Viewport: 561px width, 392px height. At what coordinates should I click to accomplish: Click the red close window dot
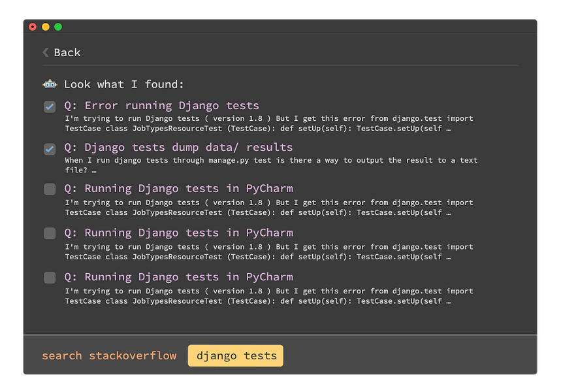[33, 27]
